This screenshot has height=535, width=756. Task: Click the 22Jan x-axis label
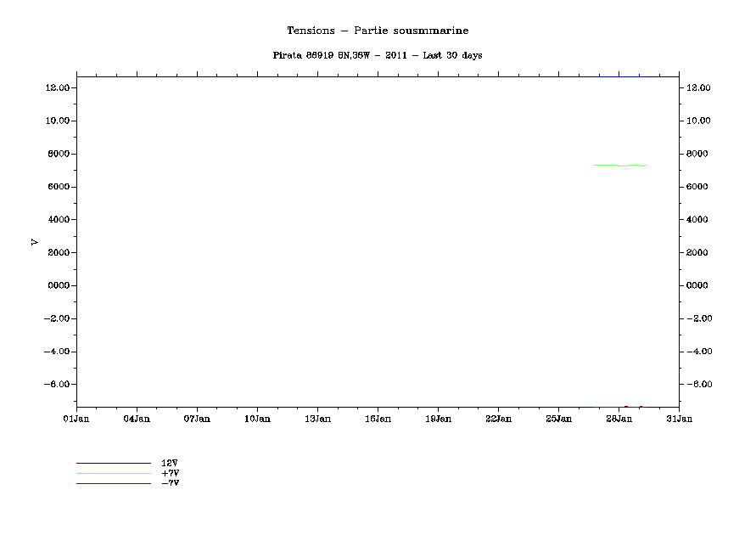pyautogui.click(x=498, y=419)
